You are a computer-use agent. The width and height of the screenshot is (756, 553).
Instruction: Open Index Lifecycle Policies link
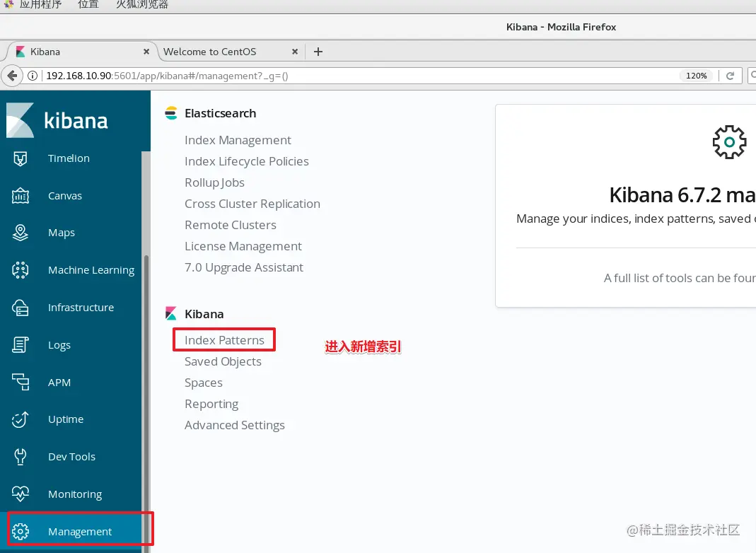point(246,161)
